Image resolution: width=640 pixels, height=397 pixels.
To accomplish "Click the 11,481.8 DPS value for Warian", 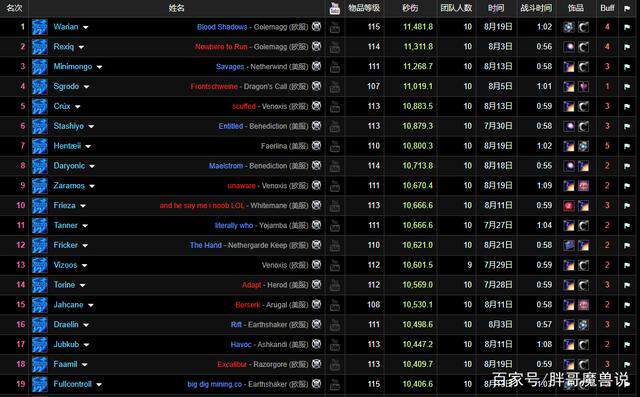I will tap(418, 27).
